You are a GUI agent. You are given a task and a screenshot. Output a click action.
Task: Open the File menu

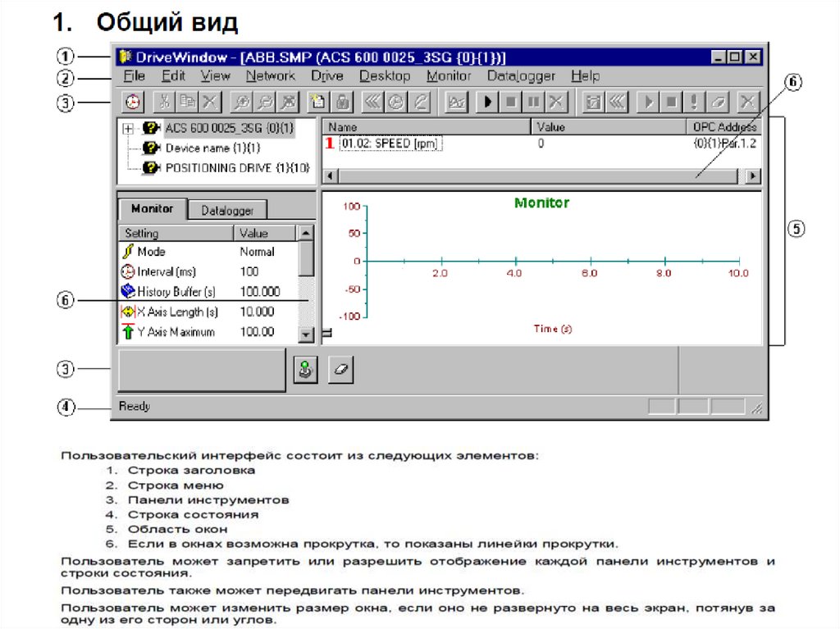coord(134,76)
